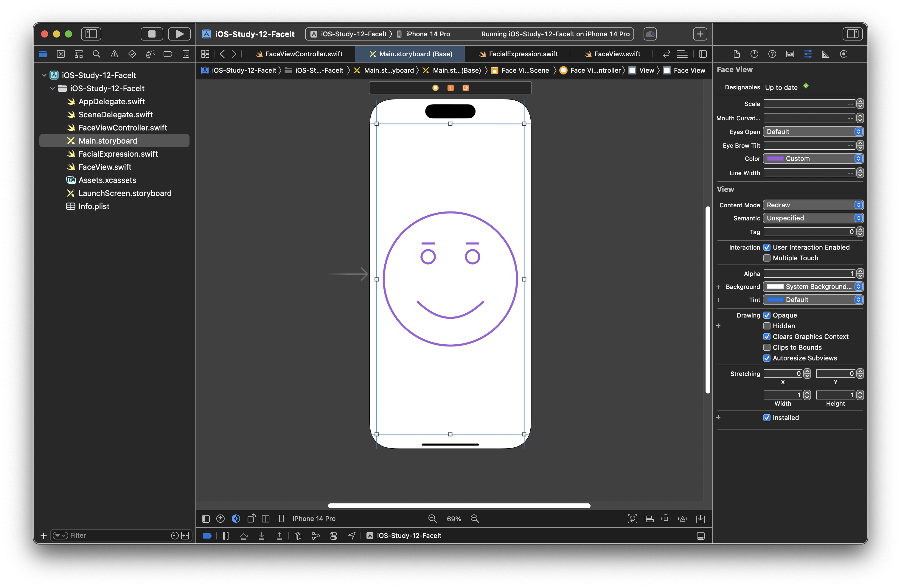Uncheck the Opaque drawing checkbox
The height and width of the screenshot is (588, 901).
pos(767,315)
